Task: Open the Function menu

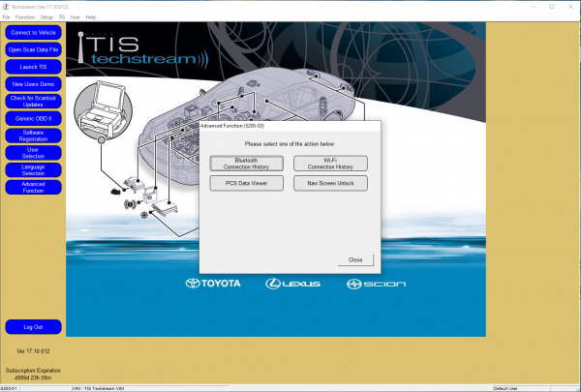Action: [x=25, y=17]
